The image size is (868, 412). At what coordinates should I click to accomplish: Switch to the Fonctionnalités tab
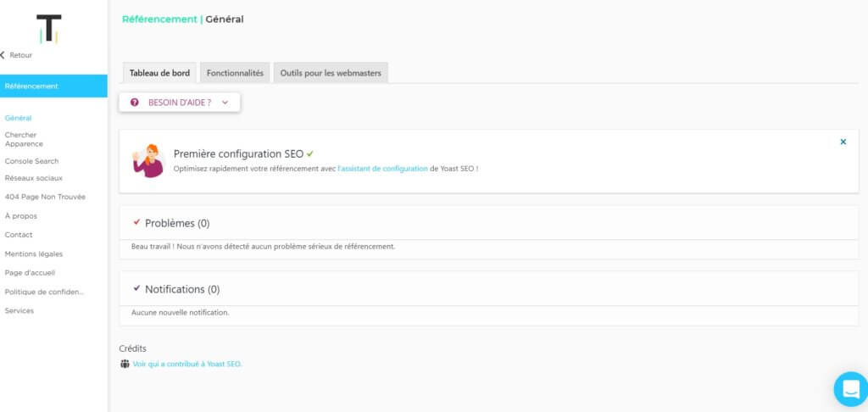click(235, 73)
